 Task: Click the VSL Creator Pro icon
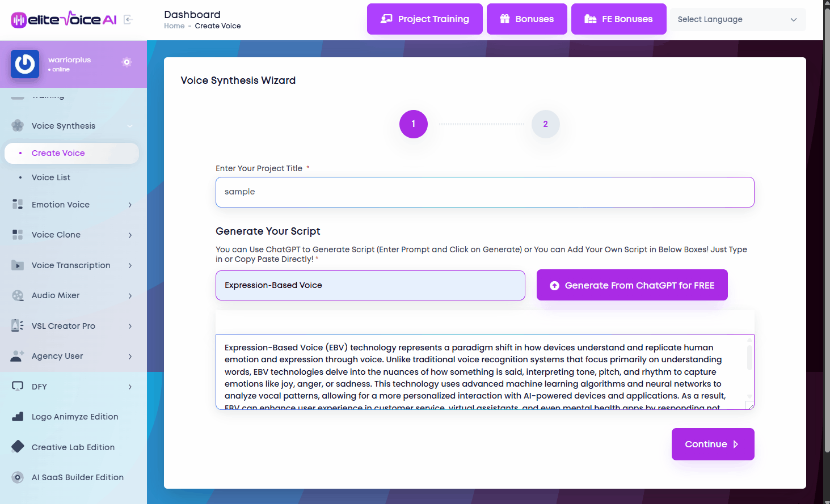[18, 325]
